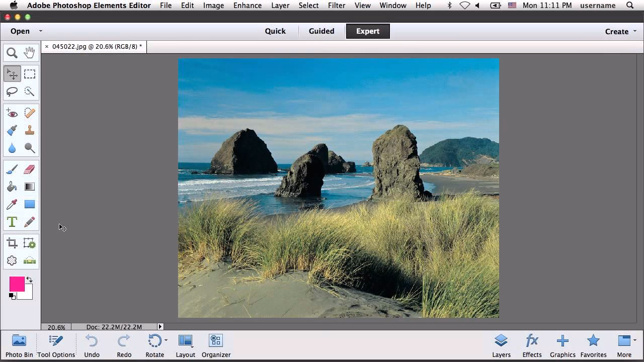Choose the Crop tool
The height and width of the screenshot is (362, 644).
point(12,242)
